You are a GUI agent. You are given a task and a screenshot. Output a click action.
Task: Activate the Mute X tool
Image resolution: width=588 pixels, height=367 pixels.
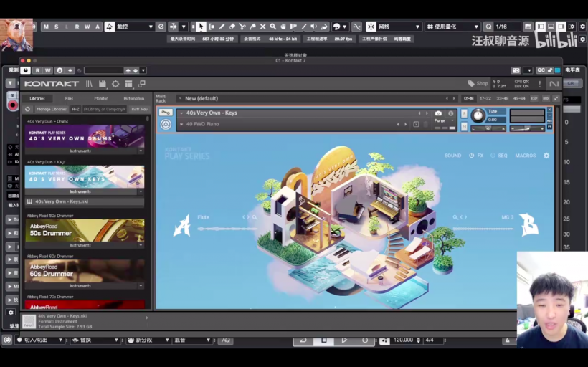[263, 27]
